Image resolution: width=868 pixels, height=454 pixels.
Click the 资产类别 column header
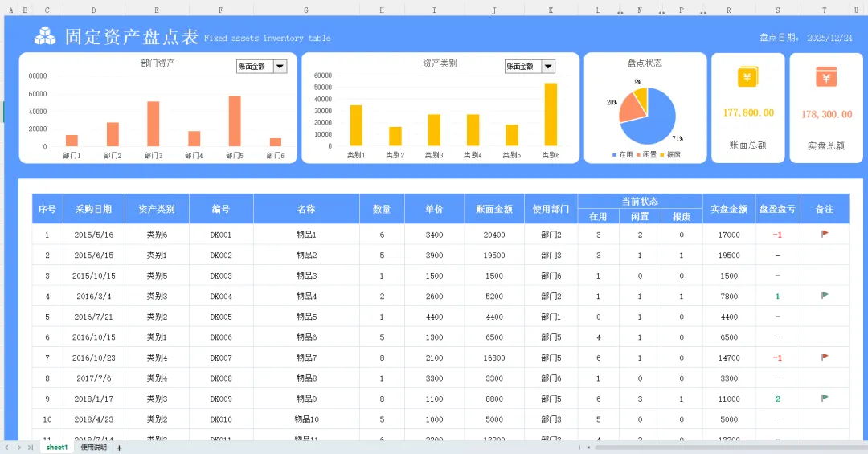(x=157, y=209)
